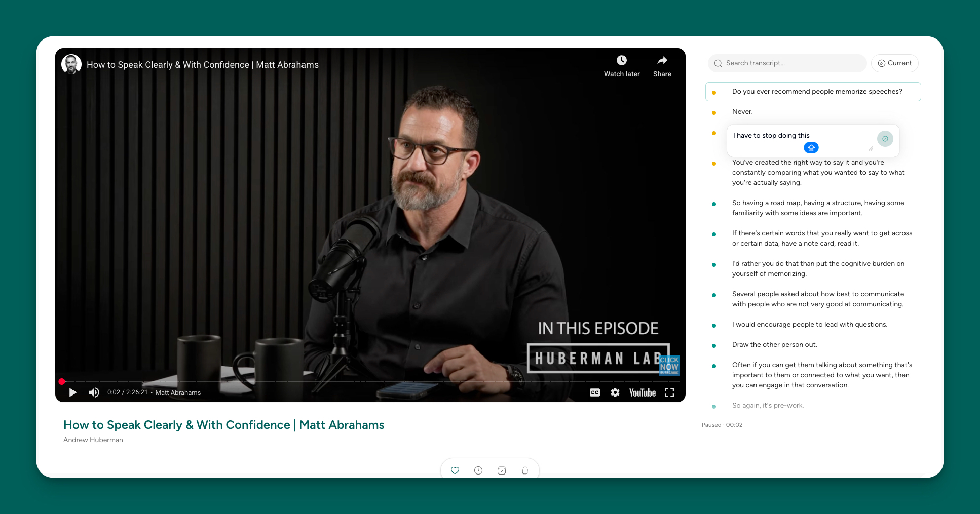Screen dimensions: 980x514
Task: Seek on the video progress bar
Action: (355, 381)
